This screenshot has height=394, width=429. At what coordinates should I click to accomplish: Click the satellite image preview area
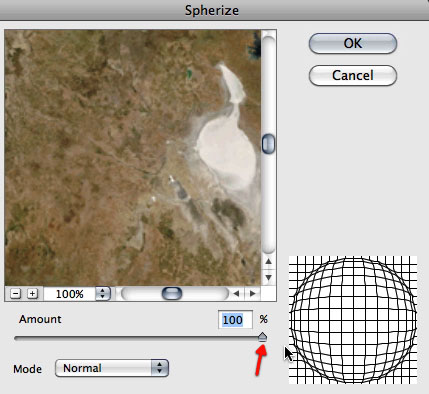133,157
